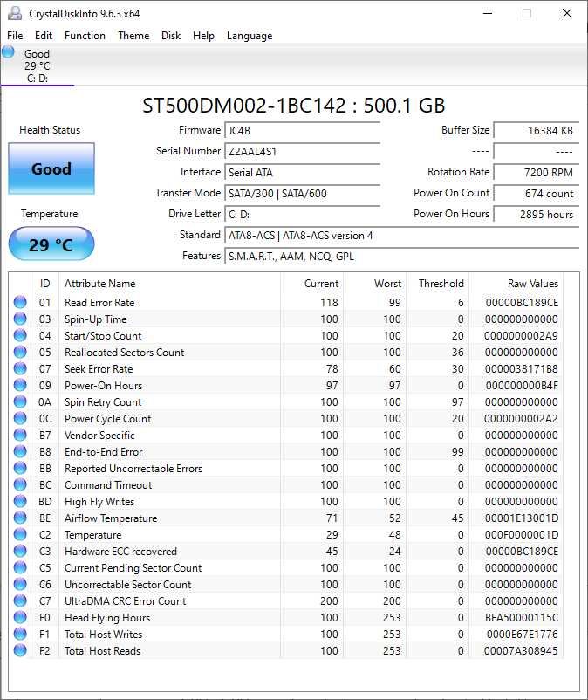588x700 pixels.
Task: Select raw value BEA50000115C for Head Flying Hours
Action: tap(522, 618)
